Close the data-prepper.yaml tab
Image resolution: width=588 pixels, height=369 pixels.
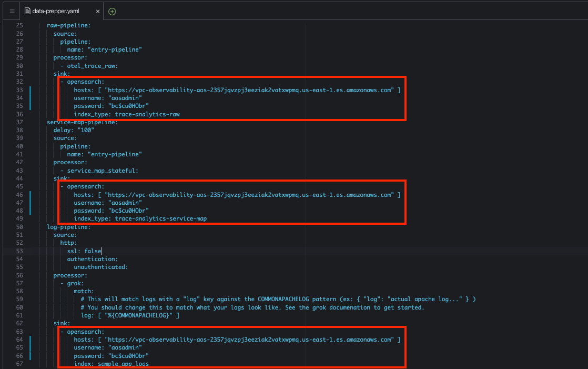pyautogui.click(x=97, y=12)
